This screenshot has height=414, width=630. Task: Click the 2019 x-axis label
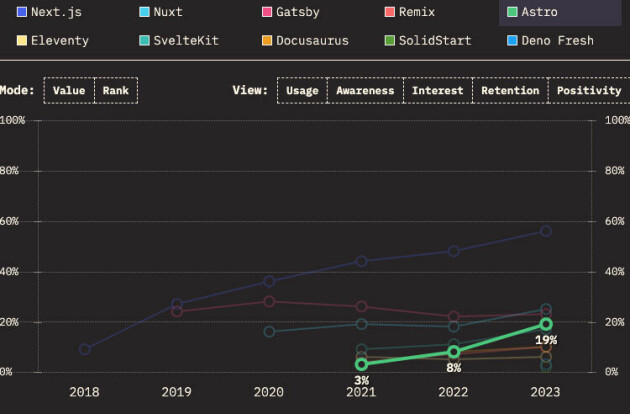176,392
